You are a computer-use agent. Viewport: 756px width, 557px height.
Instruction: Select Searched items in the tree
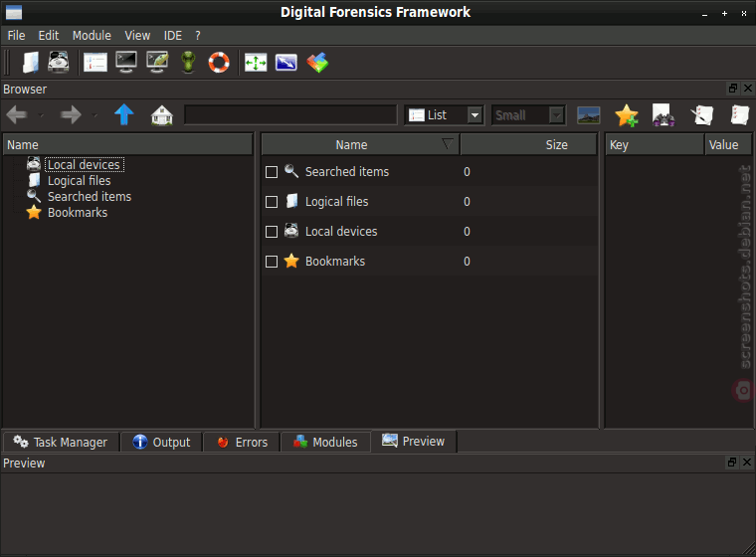click(90, 197)
